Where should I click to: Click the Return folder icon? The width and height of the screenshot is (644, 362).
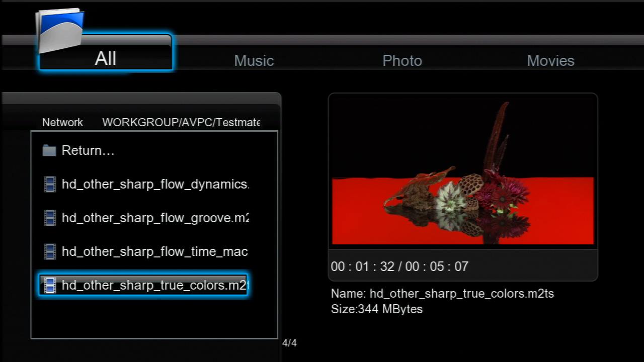(49, 150)
